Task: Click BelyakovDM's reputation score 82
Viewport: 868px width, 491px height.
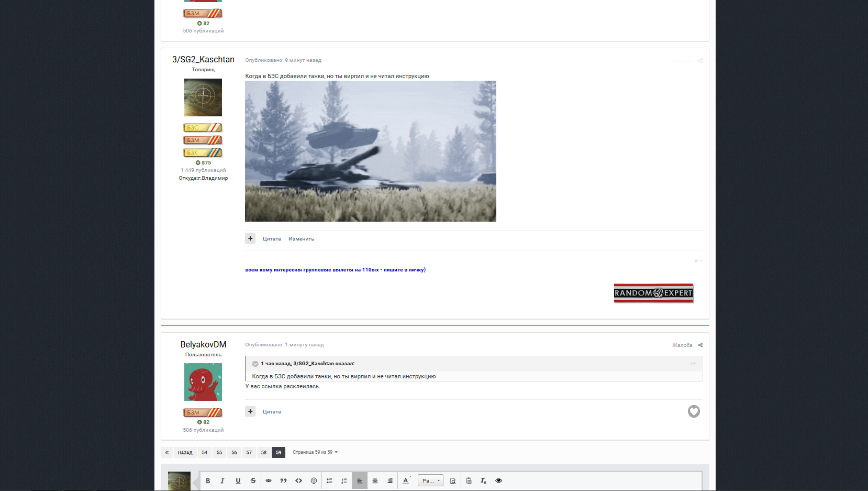Action: tap(203, 422)
